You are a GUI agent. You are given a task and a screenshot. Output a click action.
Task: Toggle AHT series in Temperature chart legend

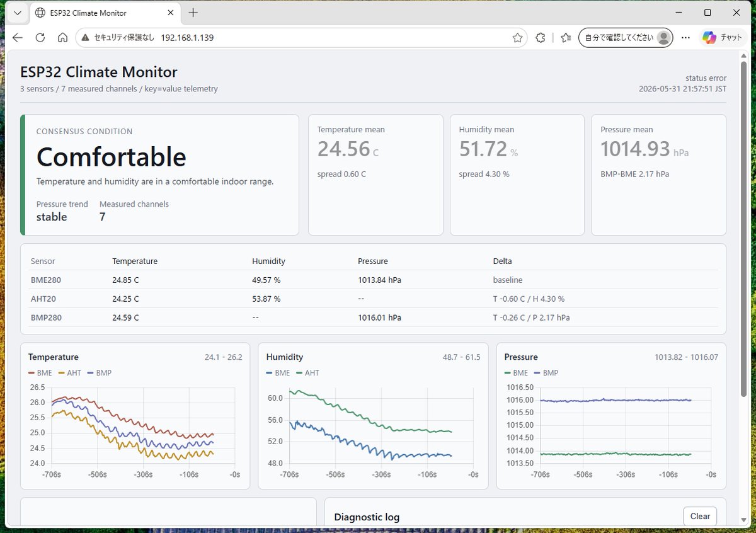69,373
